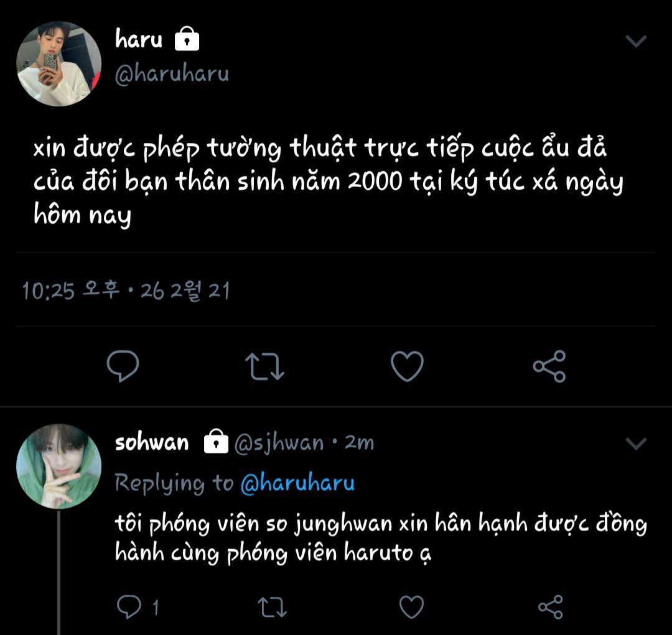The image size is (672, 635).
Task: Open haru display name profile
Action: 139,40
